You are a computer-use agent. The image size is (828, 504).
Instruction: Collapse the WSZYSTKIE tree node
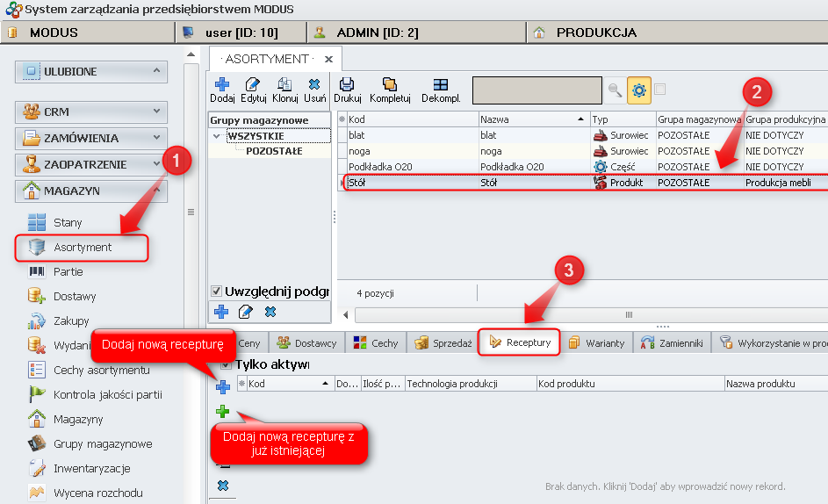pyautogui.click(x=217, y=136)
